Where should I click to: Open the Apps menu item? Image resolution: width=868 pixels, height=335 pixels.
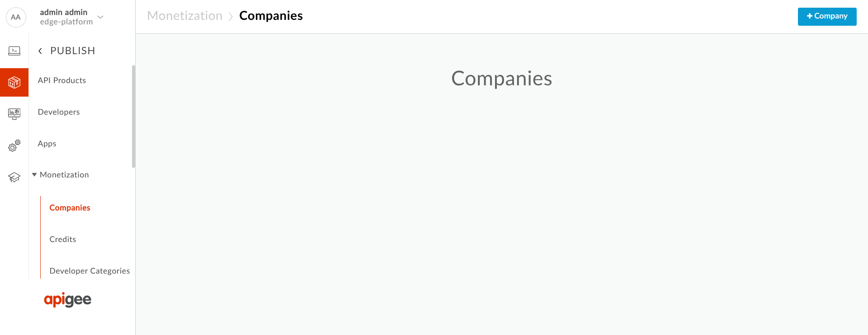pyautogui.click(x=47, y=144)
